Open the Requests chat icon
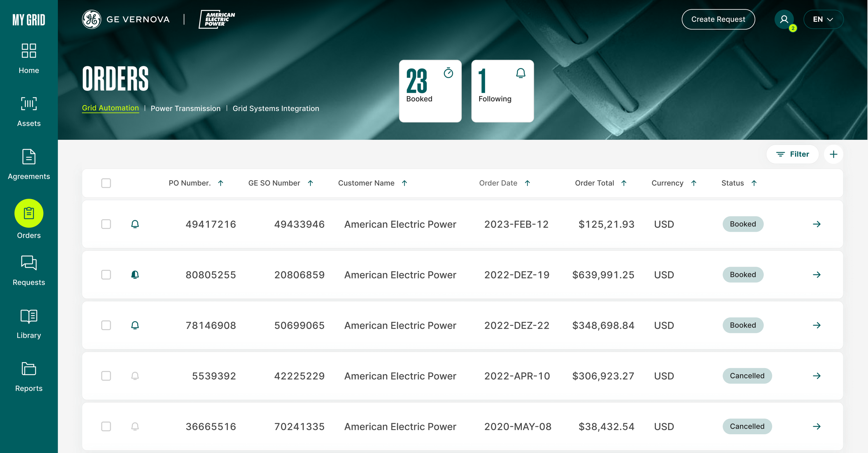 [x=29, y=263]
